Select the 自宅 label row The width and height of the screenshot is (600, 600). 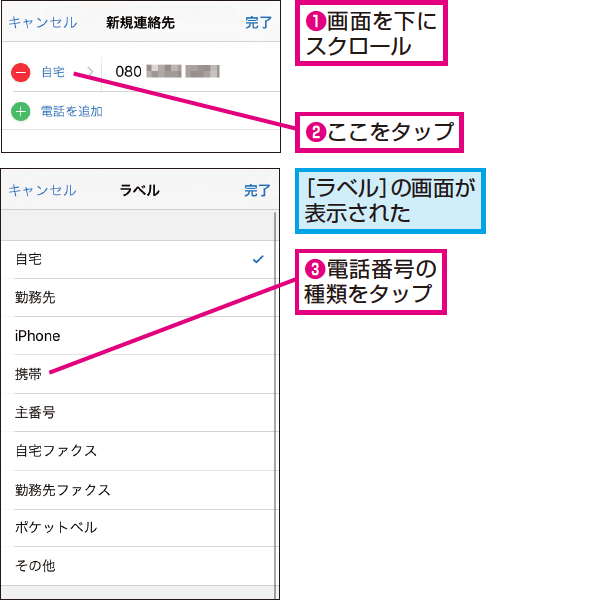tap(138, 259)
